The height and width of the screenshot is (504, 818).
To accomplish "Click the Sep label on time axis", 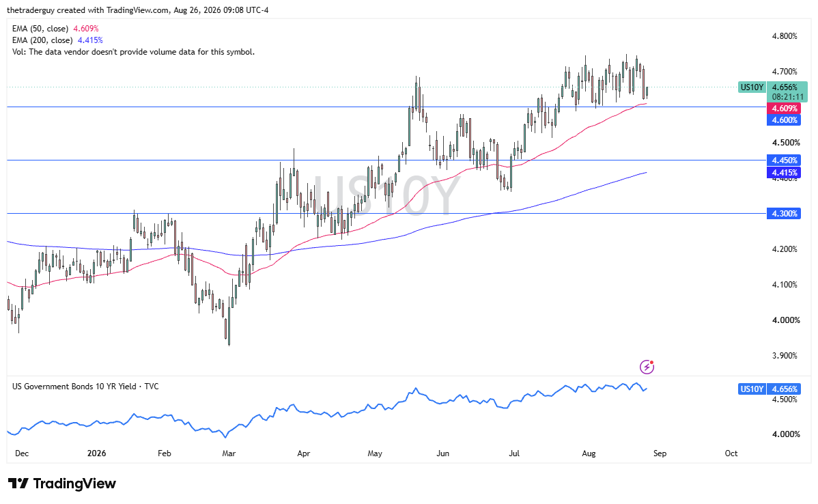I will click(660, 453).
